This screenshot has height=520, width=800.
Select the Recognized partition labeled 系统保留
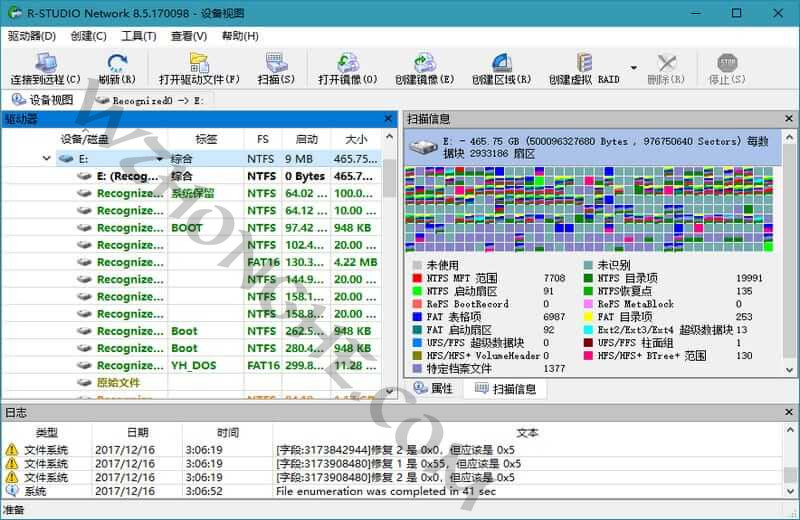(x=192, y=193)
